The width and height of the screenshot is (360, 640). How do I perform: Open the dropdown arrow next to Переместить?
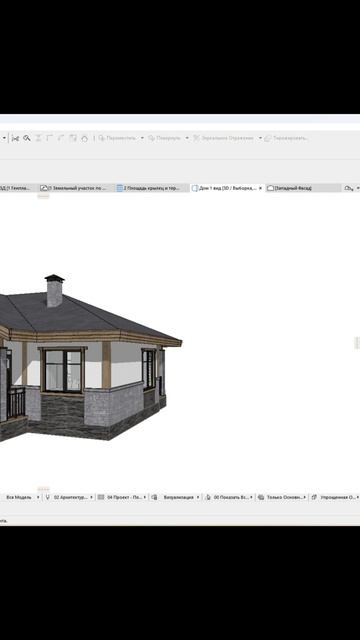(x=142, y=138)
